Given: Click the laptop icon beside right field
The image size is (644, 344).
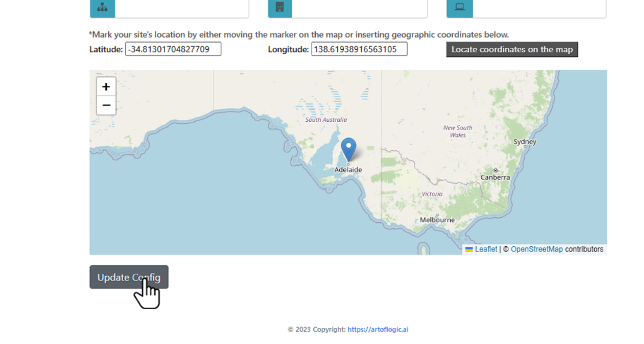Looking at the screenshot, I should point(459,8).
